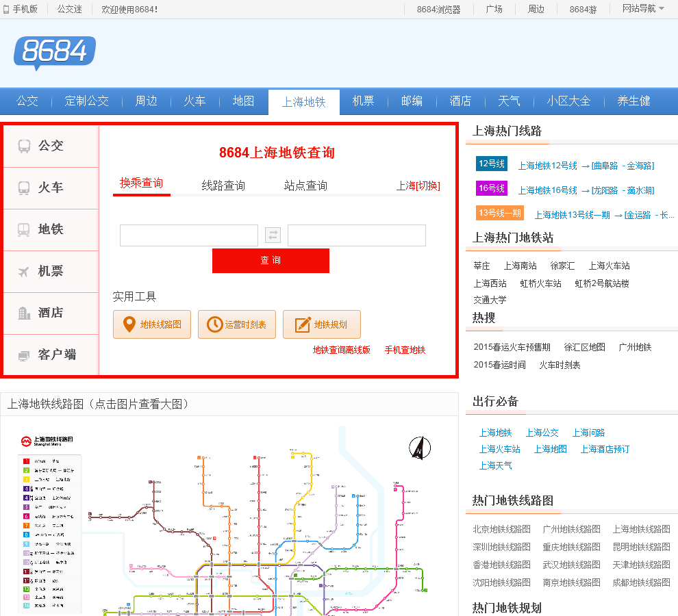Click the 广州地铁 hot search link

635,347
